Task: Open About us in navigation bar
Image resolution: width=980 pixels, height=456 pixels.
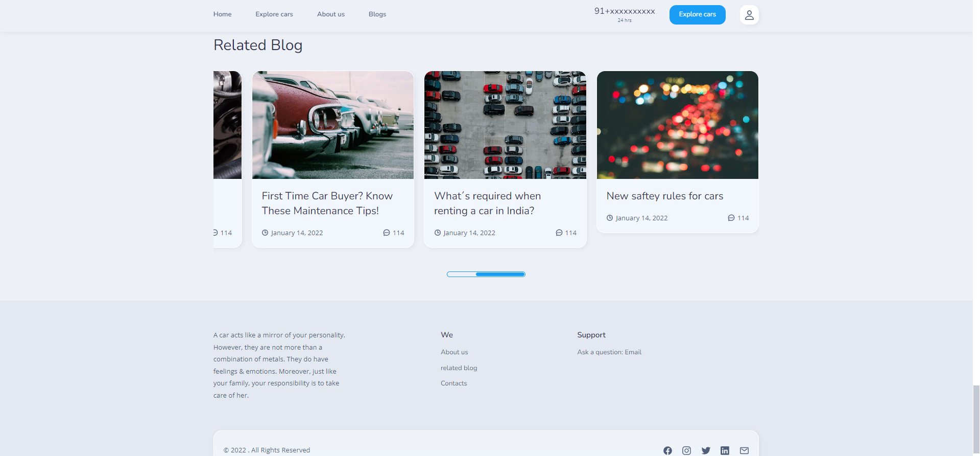Action: [331, 14]
